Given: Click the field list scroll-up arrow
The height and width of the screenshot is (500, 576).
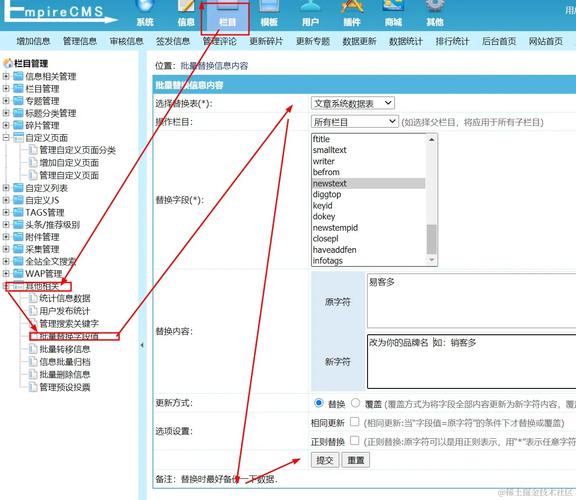Looking at the screenshot, I should click(432, 140).
